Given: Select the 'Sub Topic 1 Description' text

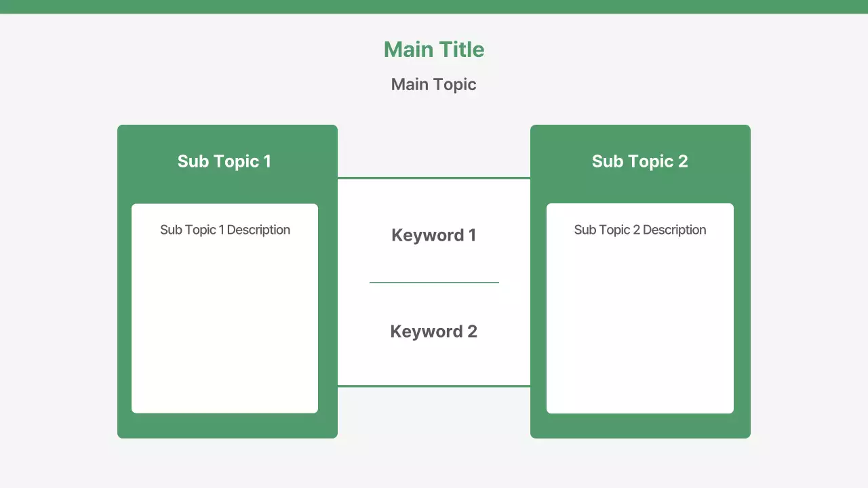Looking at the screenshot, I should point(225,230).
